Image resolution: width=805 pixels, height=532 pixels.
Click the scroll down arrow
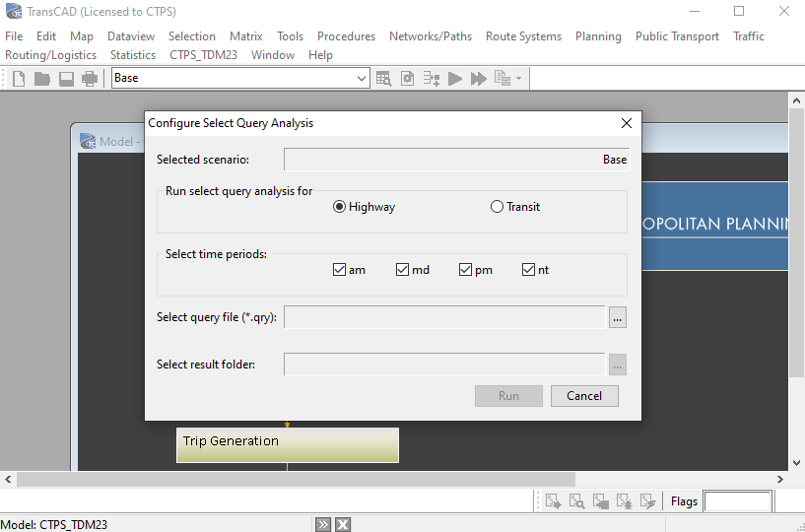point(796,463)
